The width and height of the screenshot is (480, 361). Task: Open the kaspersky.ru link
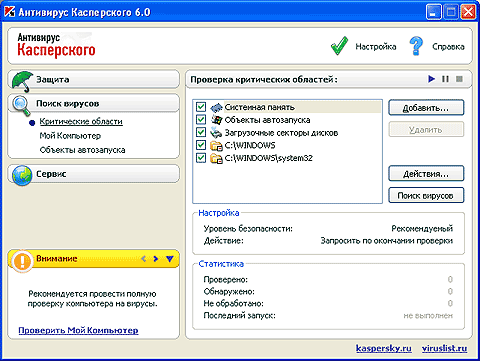384,349
